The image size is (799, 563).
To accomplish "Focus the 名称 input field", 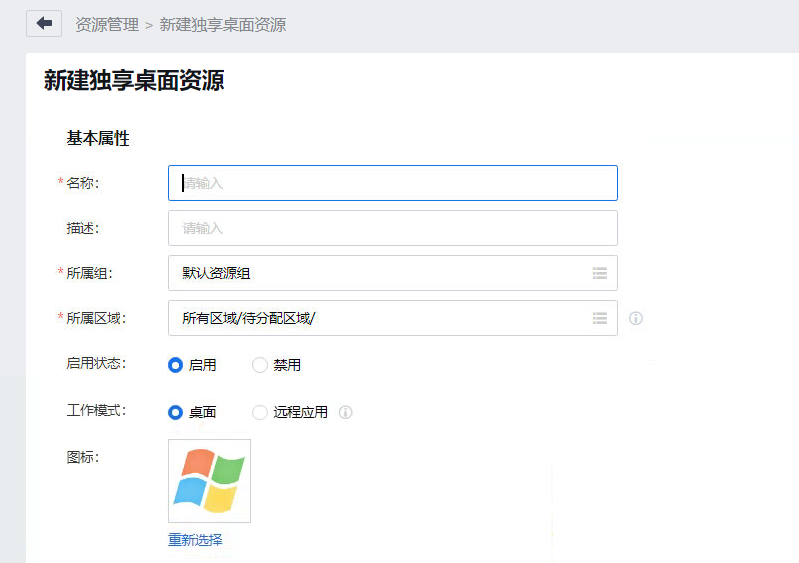I will [x=392, y=183].
